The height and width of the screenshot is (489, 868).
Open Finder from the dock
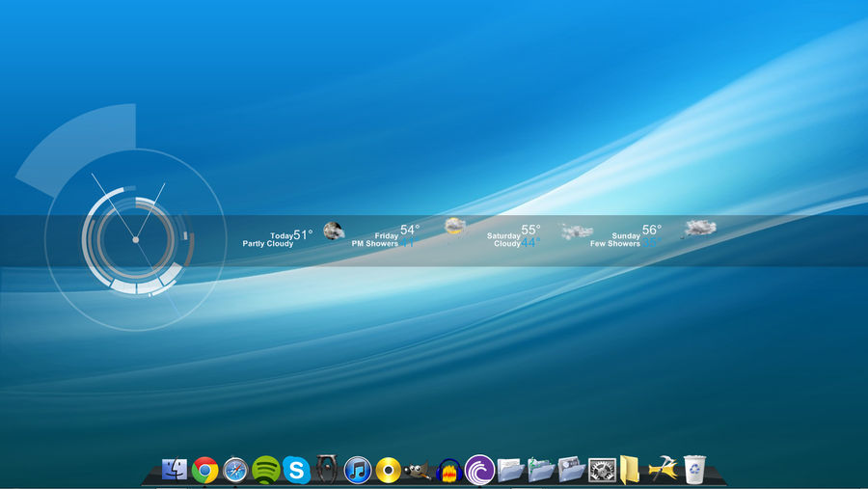[175, 470]
